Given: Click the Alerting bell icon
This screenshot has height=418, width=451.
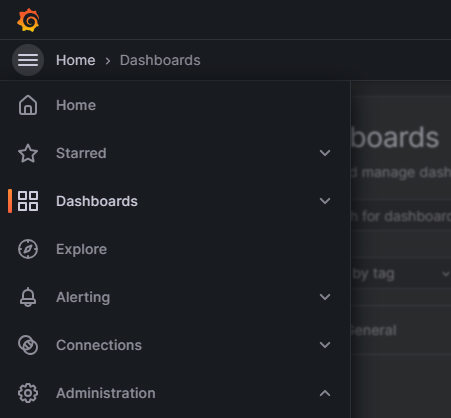Looking at the screenshot, I should point(28,297).
